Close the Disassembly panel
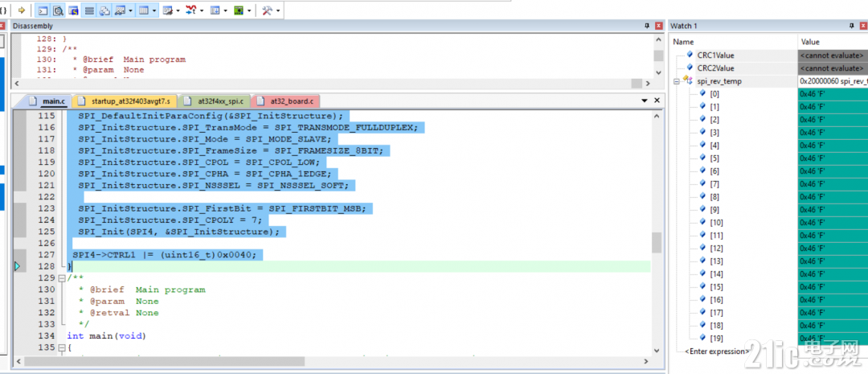Image resolution: width=868 pixels, height=374 pixels. point(659,26)
